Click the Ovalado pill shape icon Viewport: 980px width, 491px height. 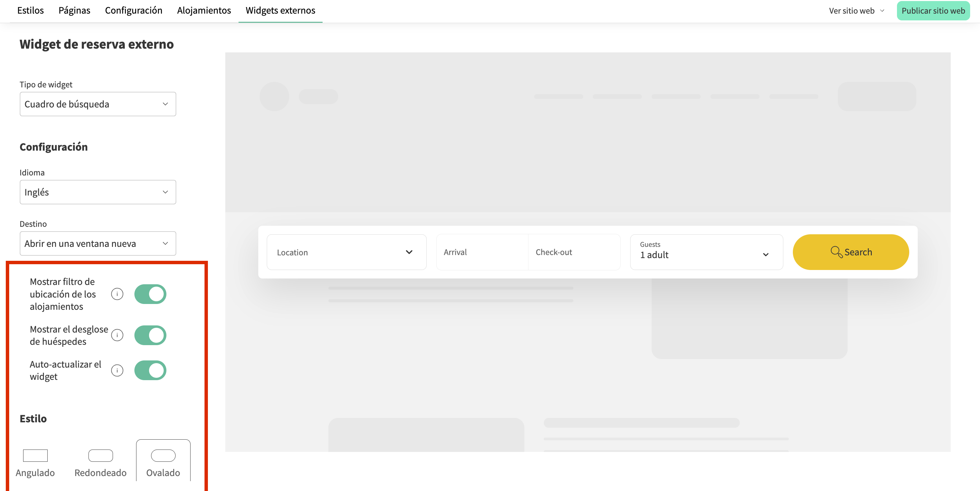pos(163,455)
